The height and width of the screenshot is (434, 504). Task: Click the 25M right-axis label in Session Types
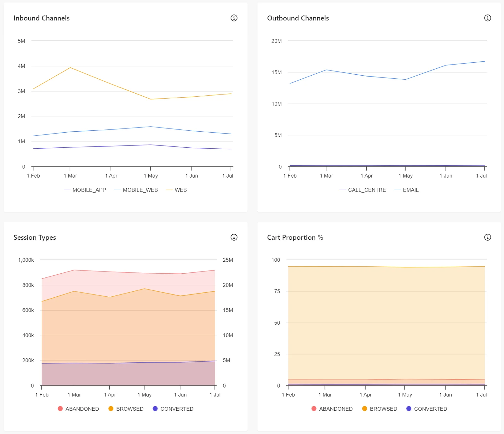pos(228,260)
